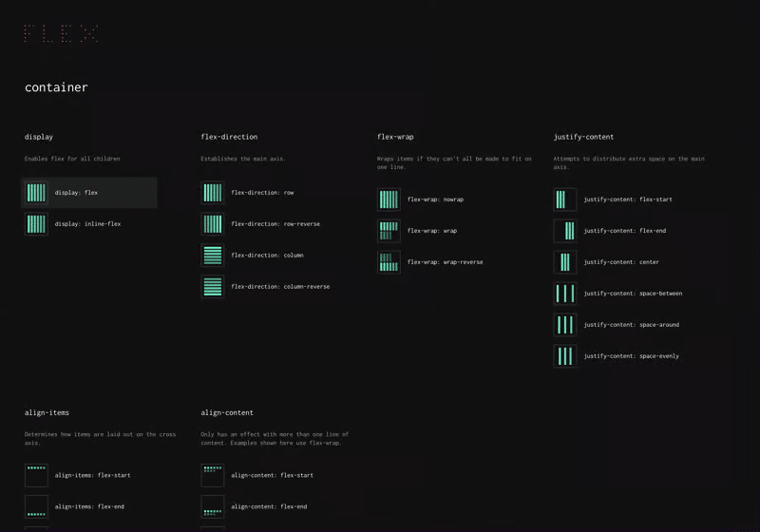This screenshot has width=760, height=532.
Task: Select justify-content: space-evenly option
Action: pyautogui.click(x=631, y=356)
